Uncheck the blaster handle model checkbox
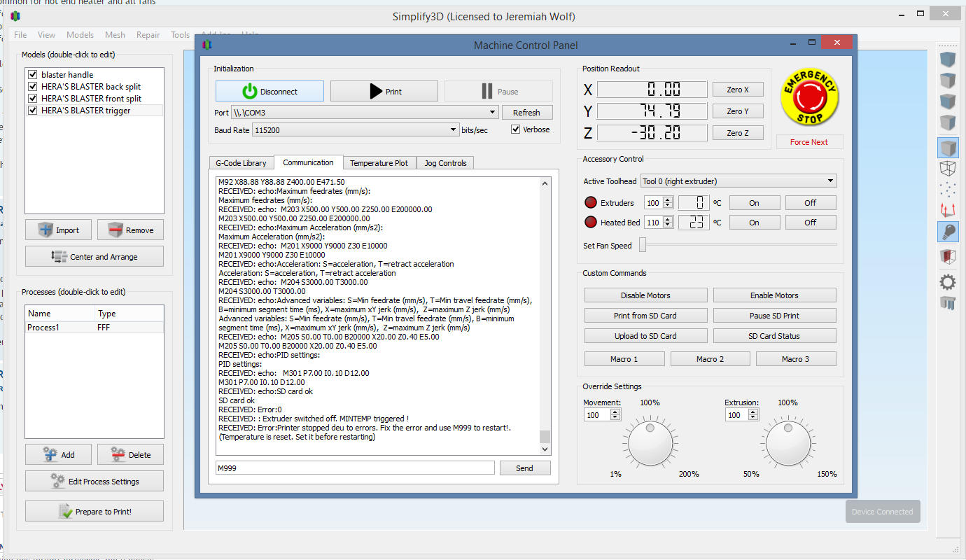 [32, 75]
